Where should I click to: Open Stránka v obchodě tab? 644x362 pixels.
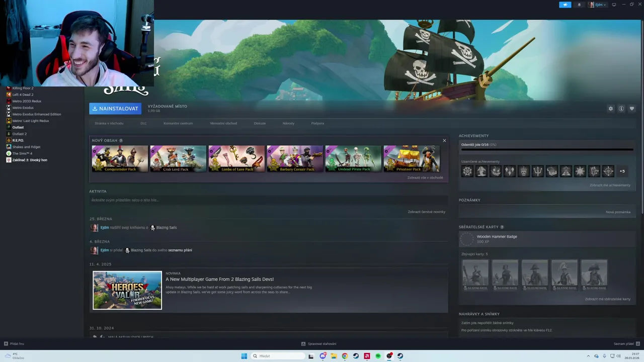[109, 123]
